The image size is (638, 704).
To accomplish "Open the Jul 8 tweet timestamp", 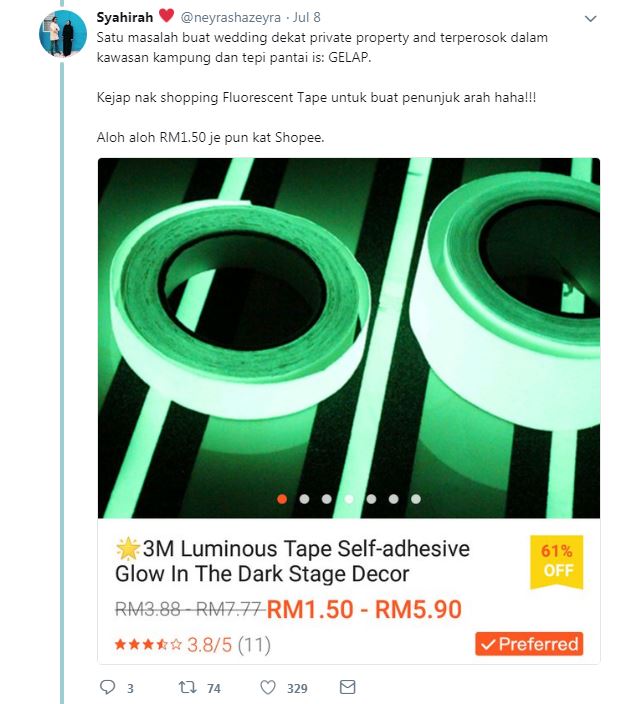I will (307, 17).
